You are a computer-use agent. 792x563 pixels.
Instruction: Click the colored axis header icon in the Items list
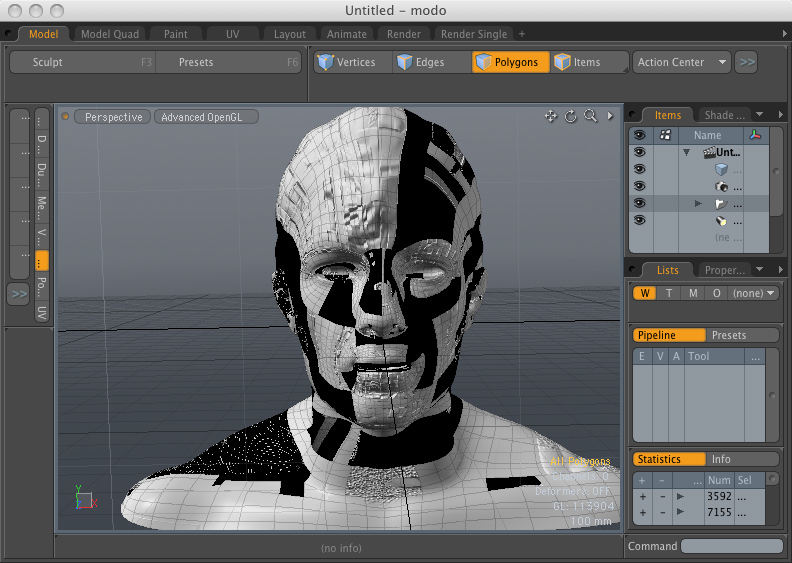[756, 135]
